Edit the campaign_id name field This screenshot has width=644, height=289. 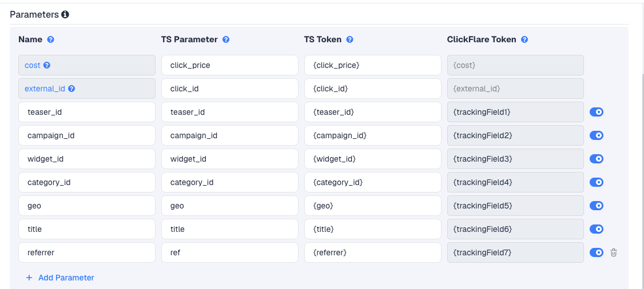coord(87,135)
